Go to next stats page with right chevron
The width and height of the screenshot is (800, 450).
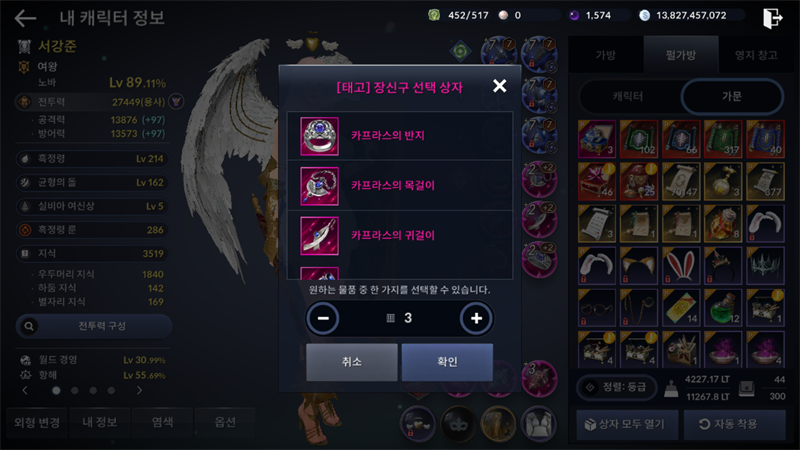[139, 390]
